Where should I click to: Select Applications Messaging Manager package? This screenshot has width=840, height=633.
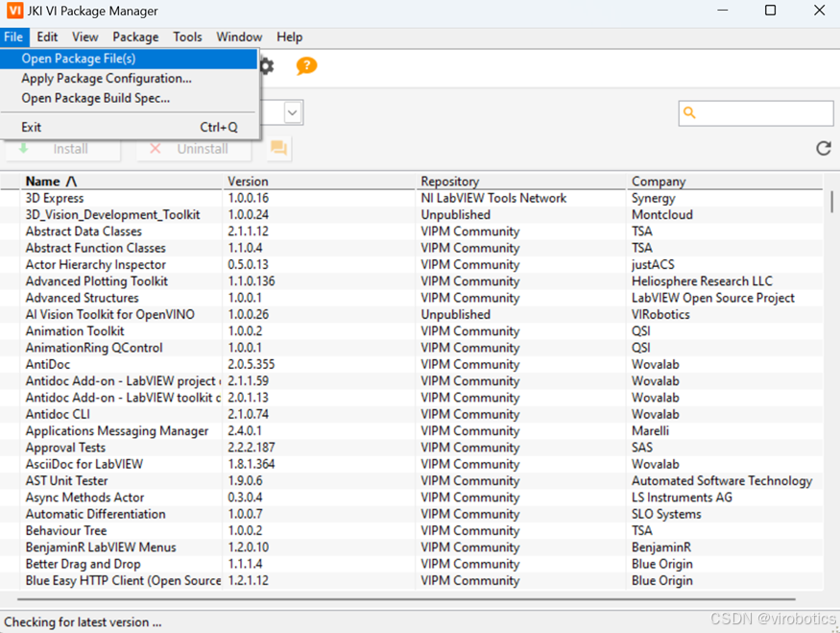412,431
